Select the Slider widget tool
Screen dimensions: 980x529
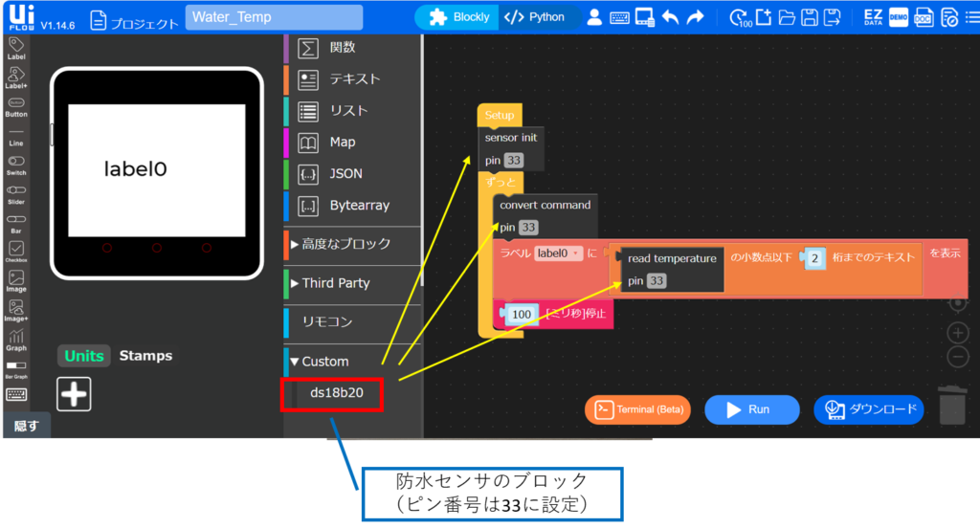tap(16, 194)
